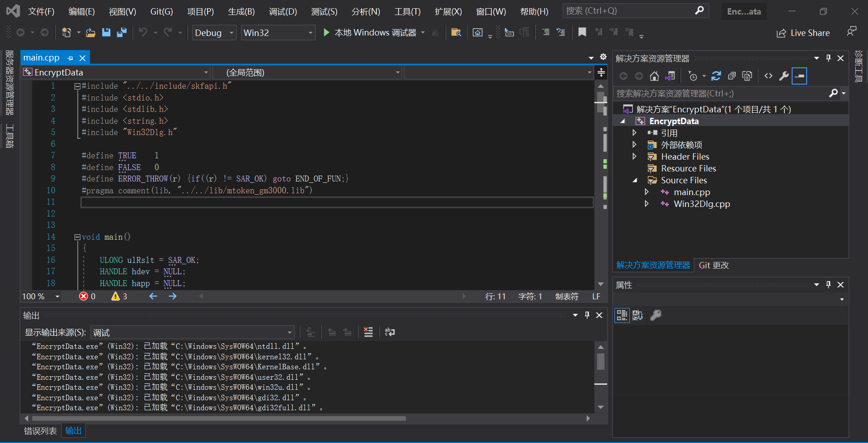Click the 搜索 (Ctrl+Q) search box

tap(636, 11)
